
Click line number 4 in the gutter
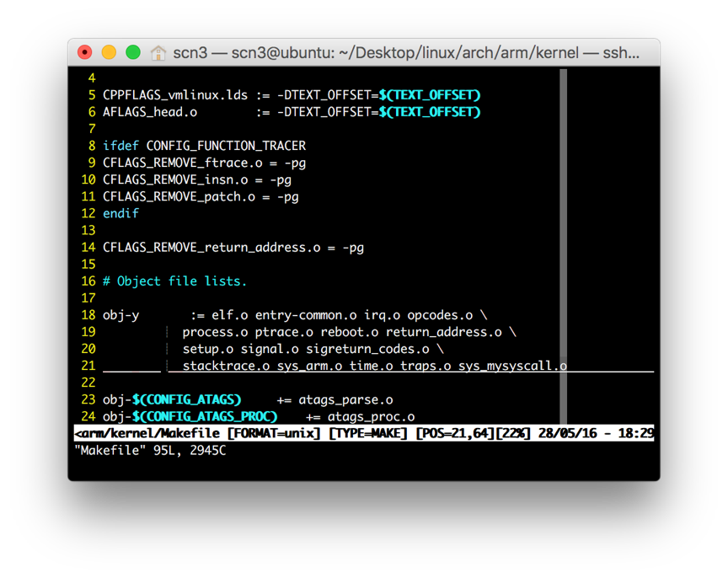click(x=92, y=78)
